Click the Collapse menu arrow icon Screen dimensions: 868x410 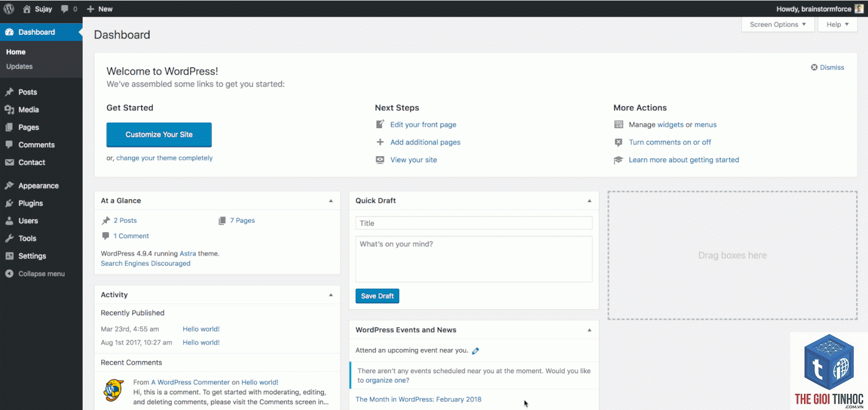tap(9, 274)
